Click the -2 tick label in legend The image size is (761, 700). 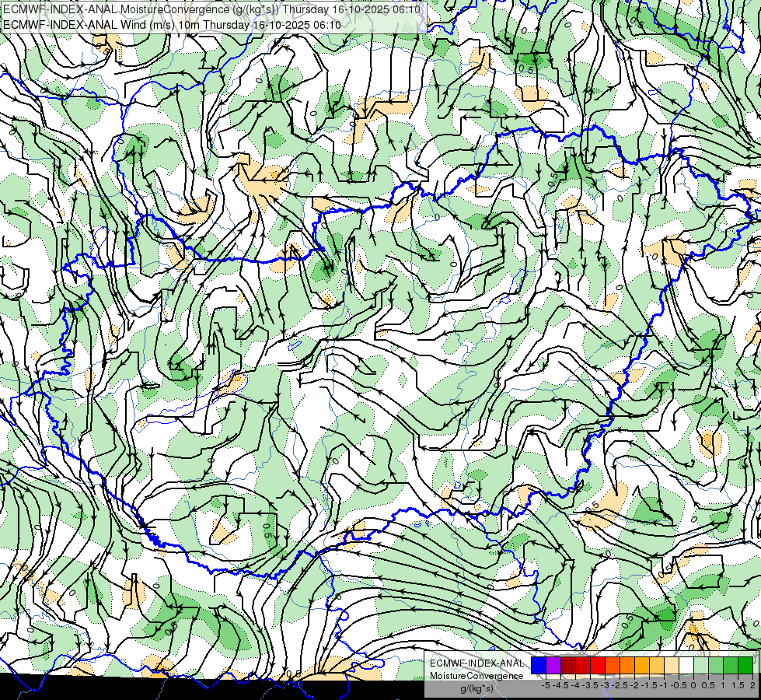point(635,685)
